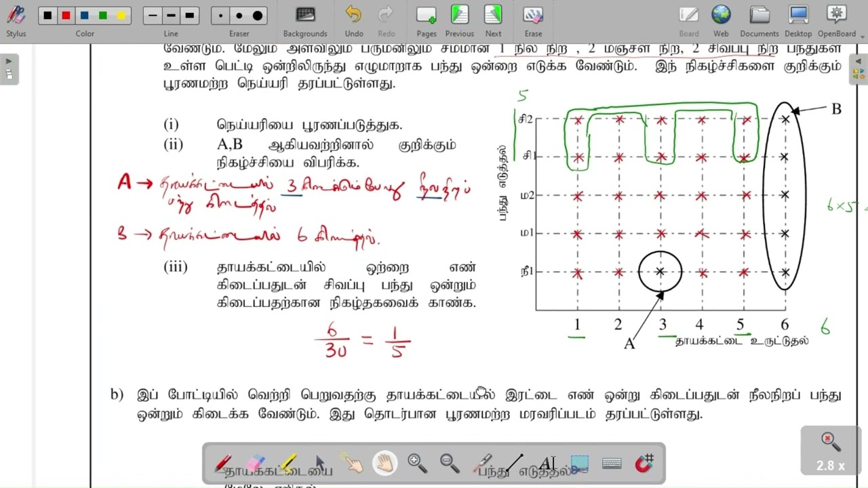Image resolution: width=868 pixels, height=488 pixels.
Task: Select the green pen color
Action: (x=103, y=16)
